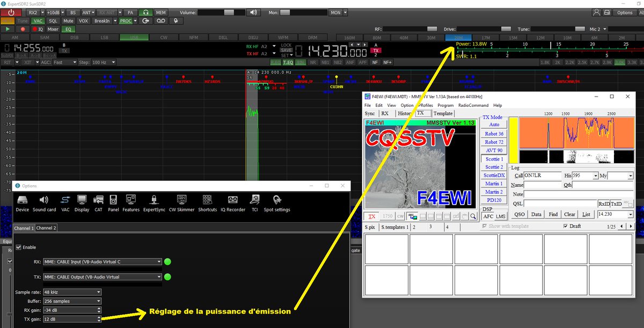This screenshot has width=644, height=328.
Task: Open the File menu in MMSSTV
Action: pyautogui.click(x=368, y=105)
